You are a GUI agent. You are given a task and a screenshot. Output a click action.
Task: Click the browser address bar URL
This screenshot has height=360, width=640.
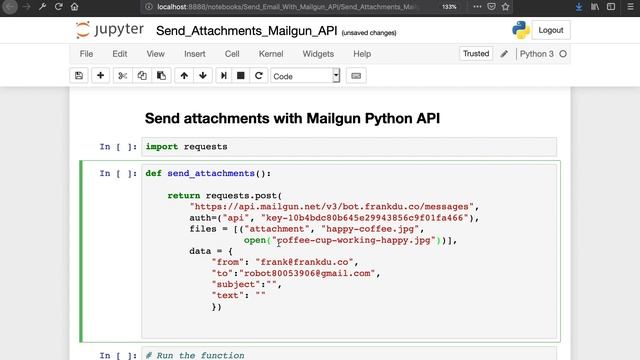pos(287,7)
